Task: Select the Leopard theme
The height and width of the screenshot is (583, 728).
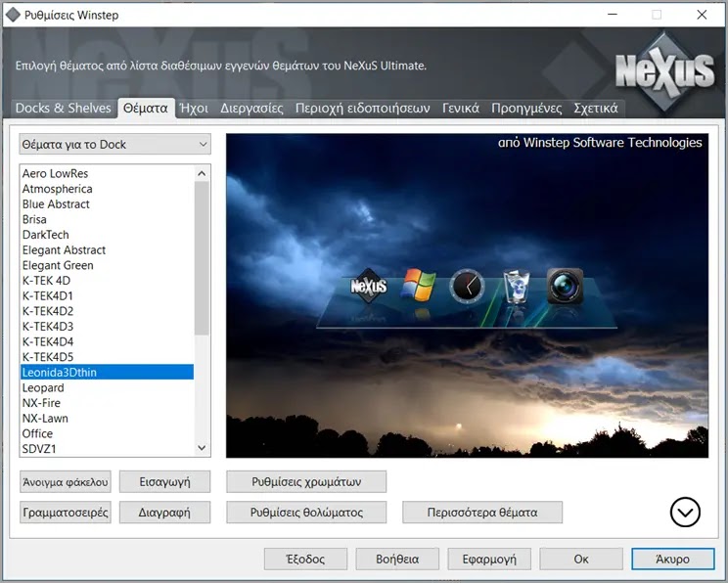Action: [x=107, y=388]
